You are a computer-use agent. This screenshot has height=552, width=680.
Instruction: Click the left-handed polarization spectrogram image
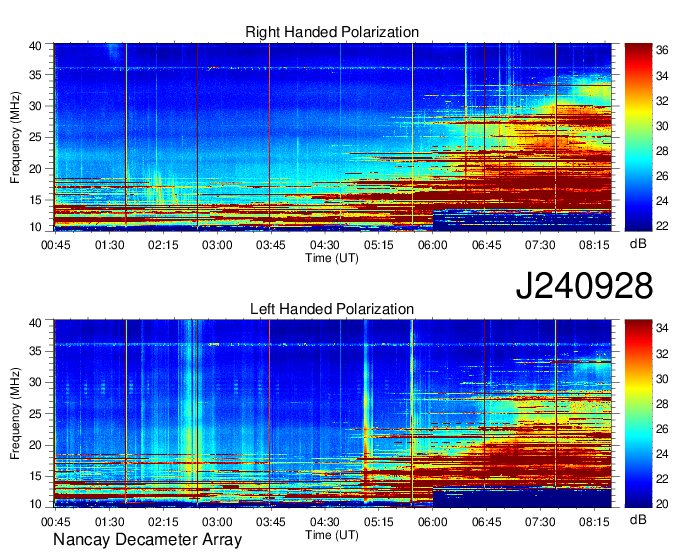pyautogui.click(x=333, y=413)
